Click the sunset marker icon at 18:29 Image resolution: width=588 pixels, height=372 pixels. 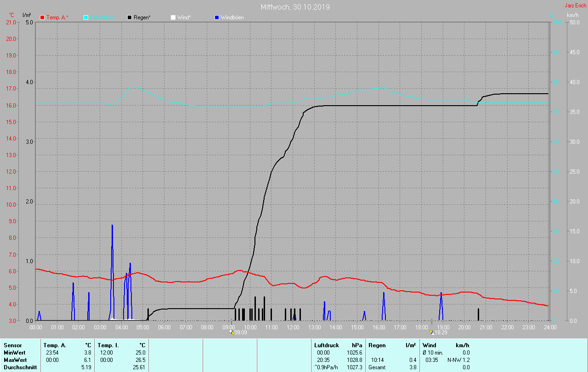click(x=431, y=332)
